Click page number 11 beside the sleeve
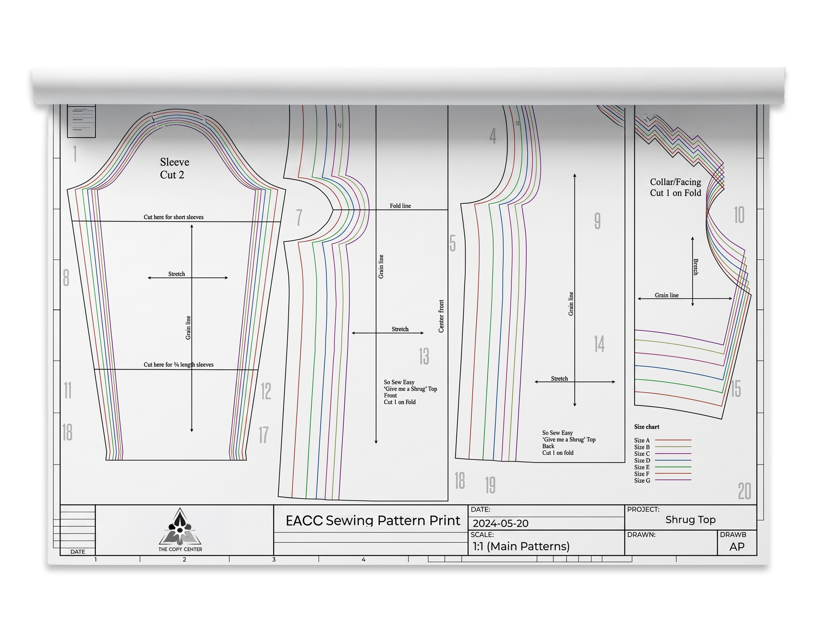 coord(68,390)
